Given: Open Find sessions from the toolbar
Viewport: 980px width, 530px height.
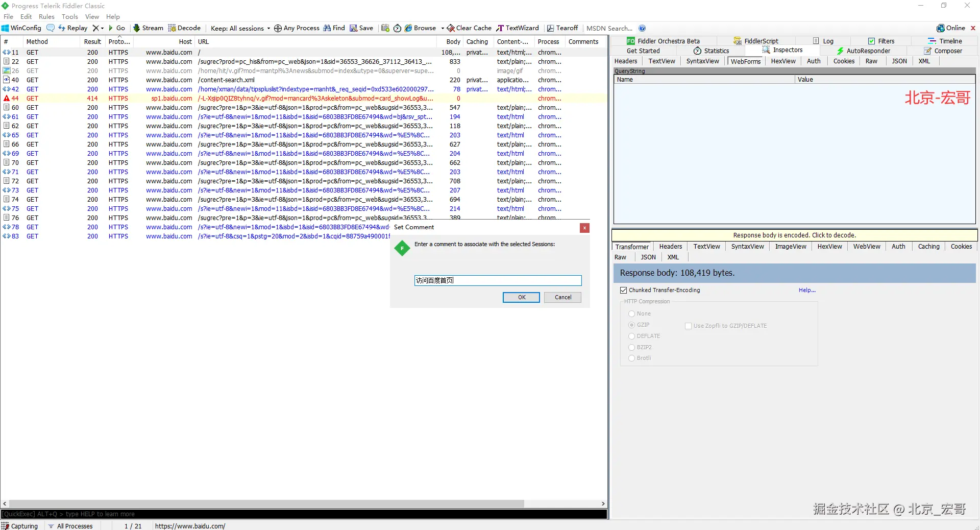Looking at the screenshot, I should tap(334, 28).
